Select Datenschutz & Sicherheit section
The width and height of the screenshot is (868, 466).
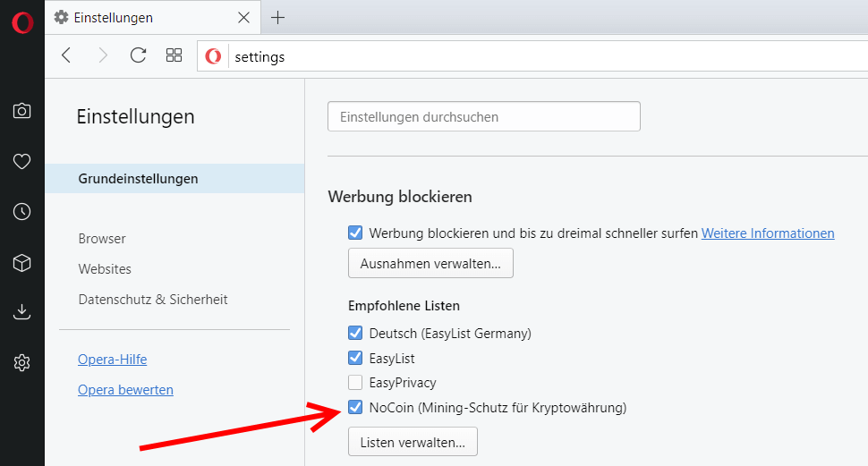pyautogui.click(x=153, y=300)
